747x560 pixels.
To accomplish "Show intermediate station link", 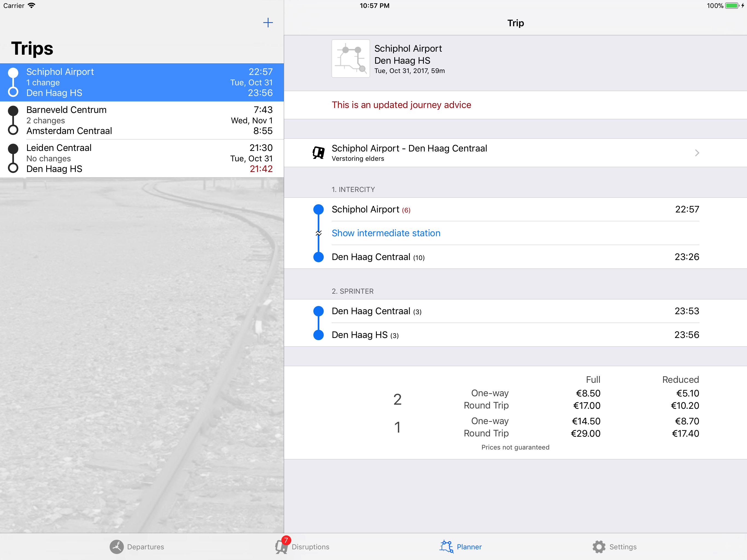I will coord(386,233).
